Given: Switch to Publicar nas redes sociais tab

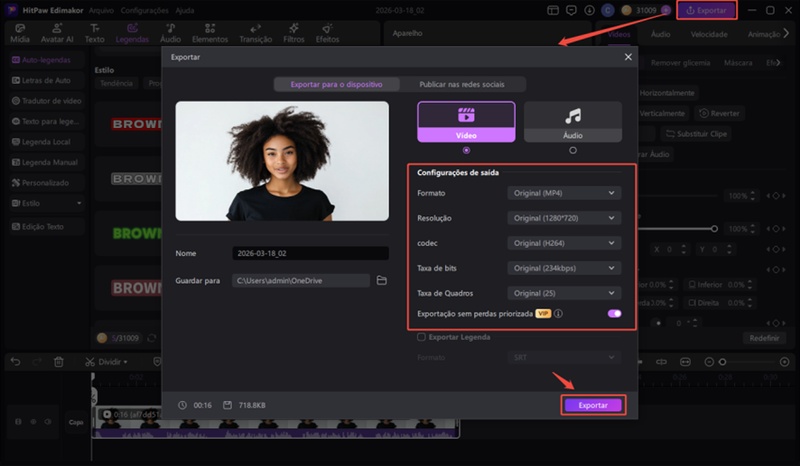Looking at the screenshot, I should (x=462, y=84).
